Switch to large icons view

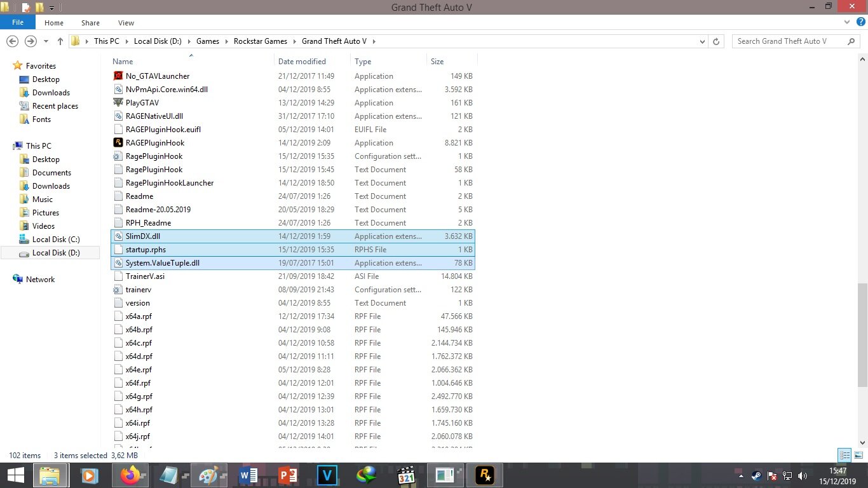pos(857,455)
